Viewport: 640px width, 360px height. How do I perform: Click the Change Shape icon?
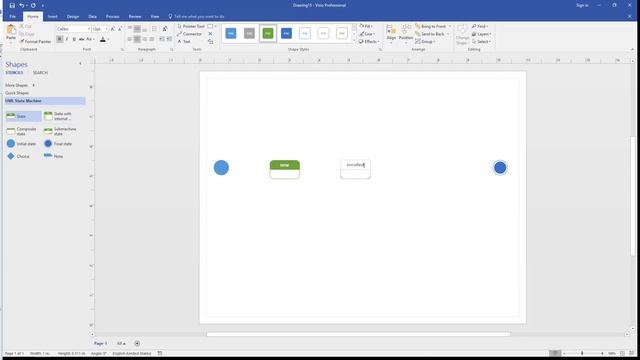[x=462, y=33]
